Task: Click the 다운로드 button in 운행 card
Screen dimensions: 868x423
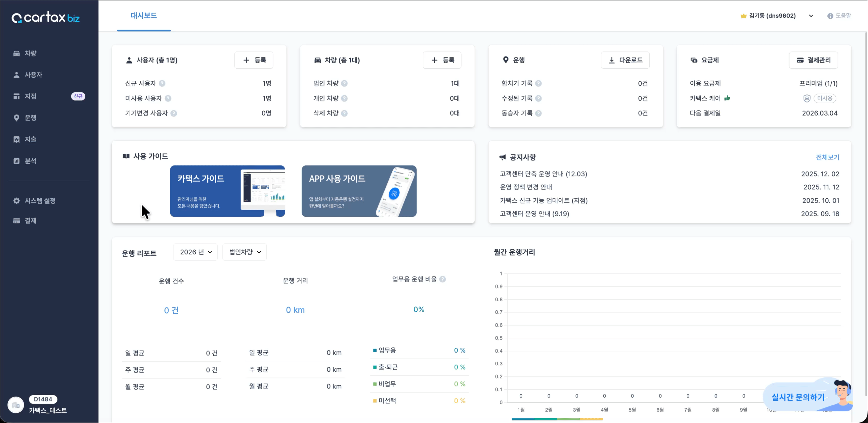Action: coord(625,60)
